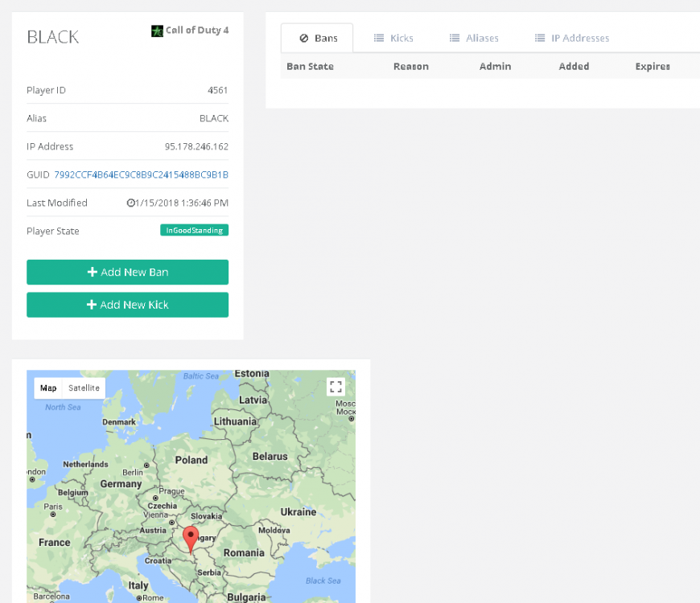Sort bans by Reason column header
Image resolution: width=700 pixels, height=603 pixels.
click(410, 67)
